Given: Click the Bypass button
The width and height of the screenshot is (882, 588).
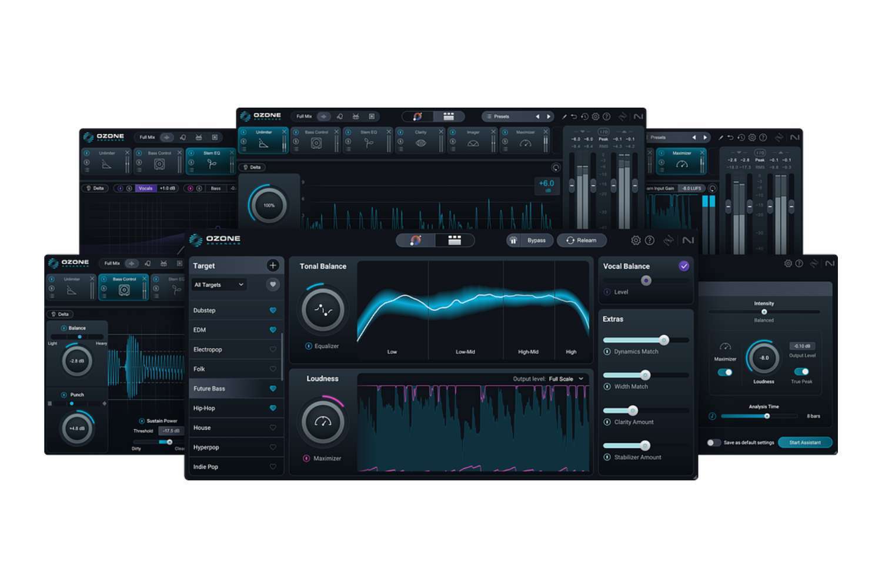Looking at the screenshot, I should point(529,240).
